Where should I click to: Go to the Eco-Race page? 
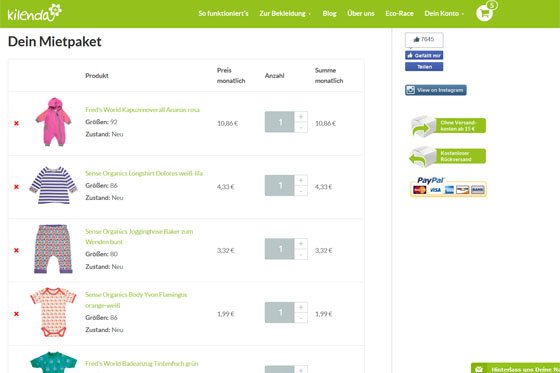point(399,14)
